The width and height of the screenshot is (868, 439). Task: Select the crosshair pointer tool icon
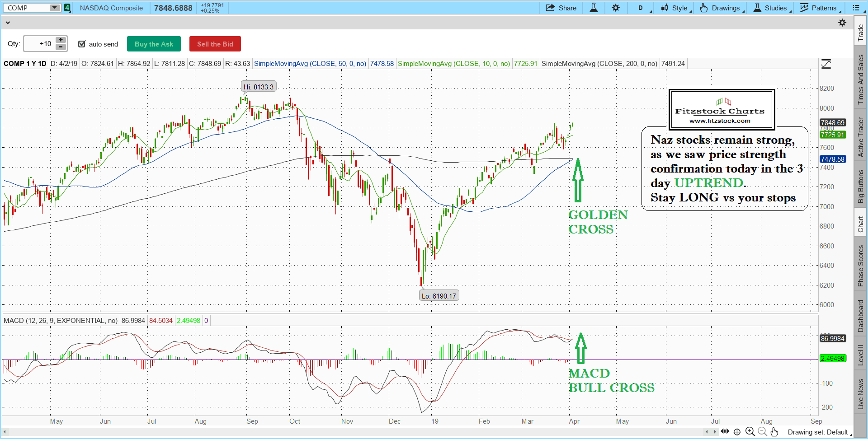click(x=737, y=432)
